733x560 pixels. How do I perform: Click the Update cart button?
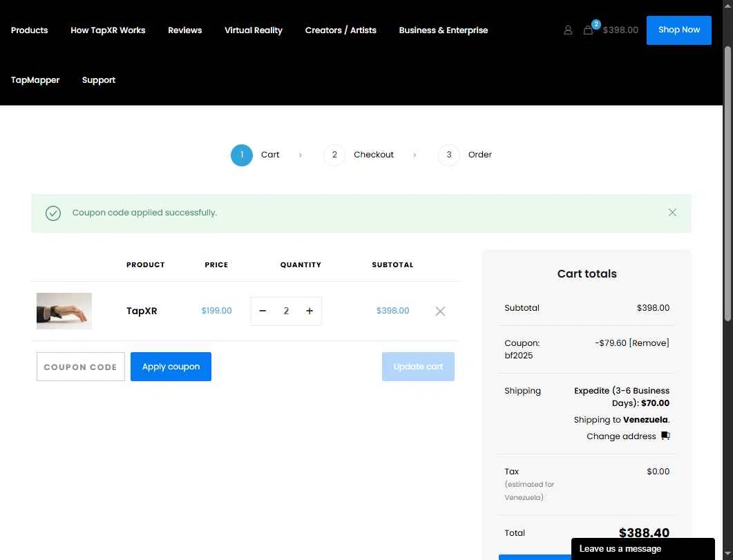(x=418, y=367)
